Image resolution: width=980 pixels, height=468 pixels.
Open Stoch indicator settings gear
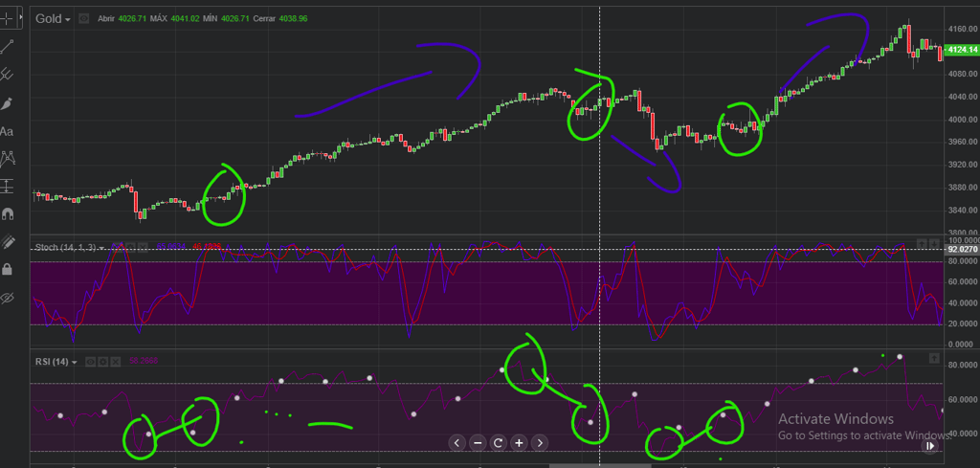(130, 248)
